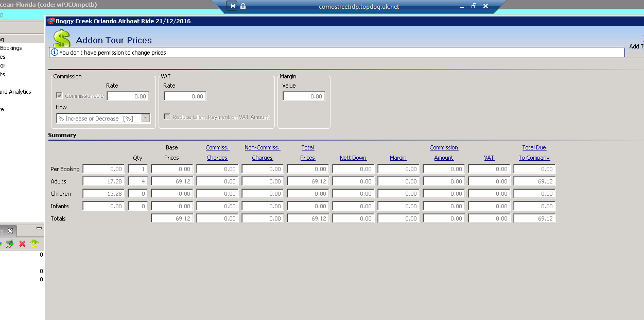Click the VAT Rate field

click(185, 96)
